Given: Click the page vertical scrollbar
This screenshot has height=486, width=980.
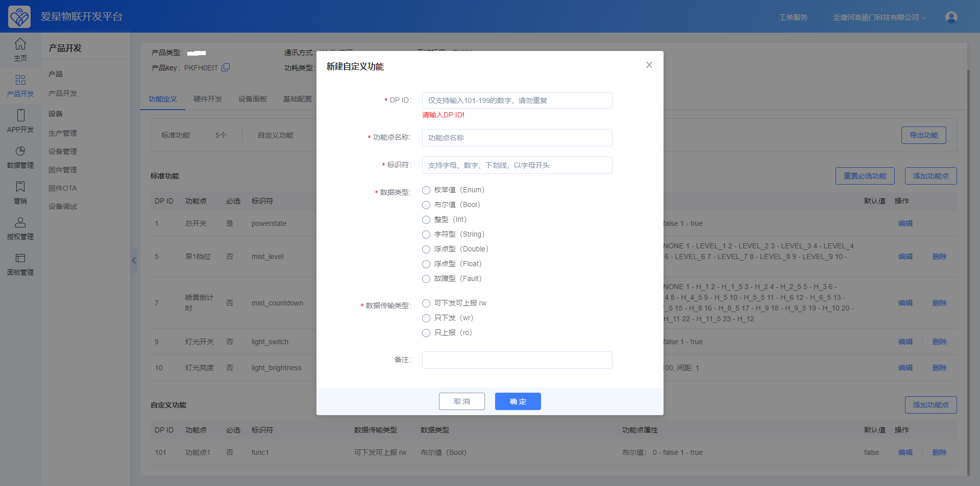Looking at the screenshot, I should coord(968,273).
